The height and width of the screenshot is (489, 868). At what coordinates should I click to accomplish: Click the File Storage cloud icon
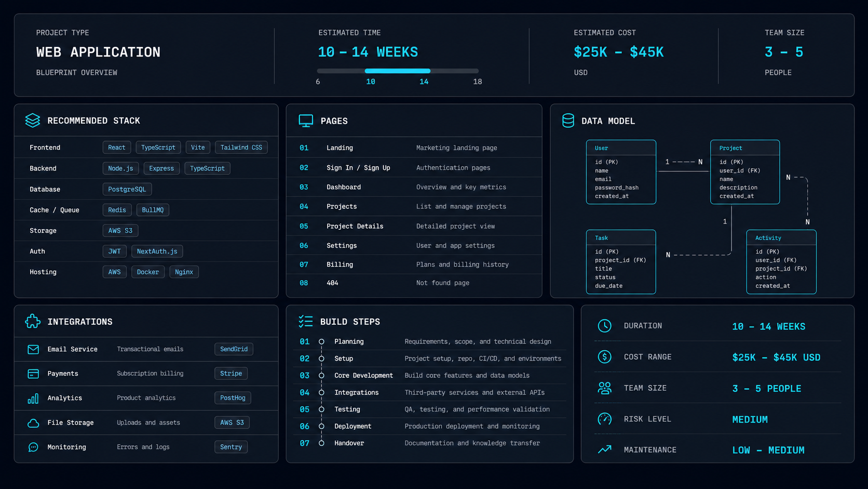click(x=33, y=423)
